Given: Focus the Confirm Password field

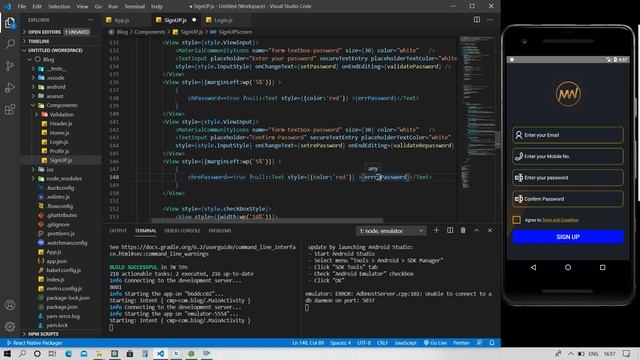Looking at the screenshot, I should click(x=568, y=199).
